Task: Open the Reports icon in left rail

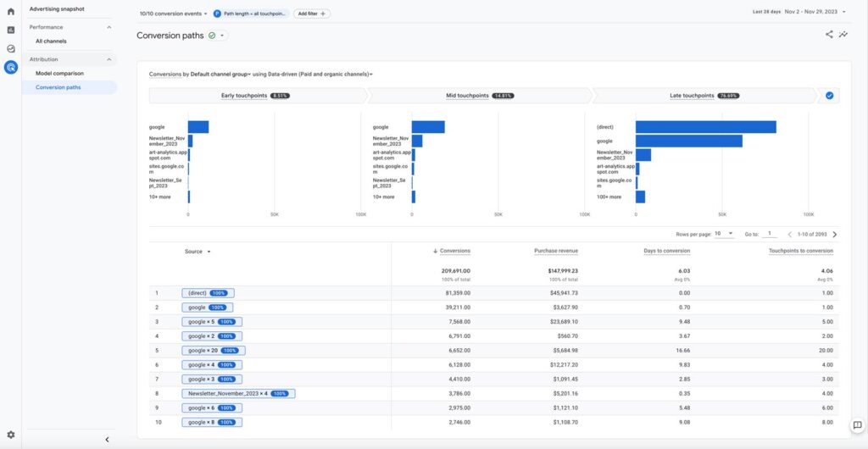Action: pyautogui.click(x=11, y=30)
